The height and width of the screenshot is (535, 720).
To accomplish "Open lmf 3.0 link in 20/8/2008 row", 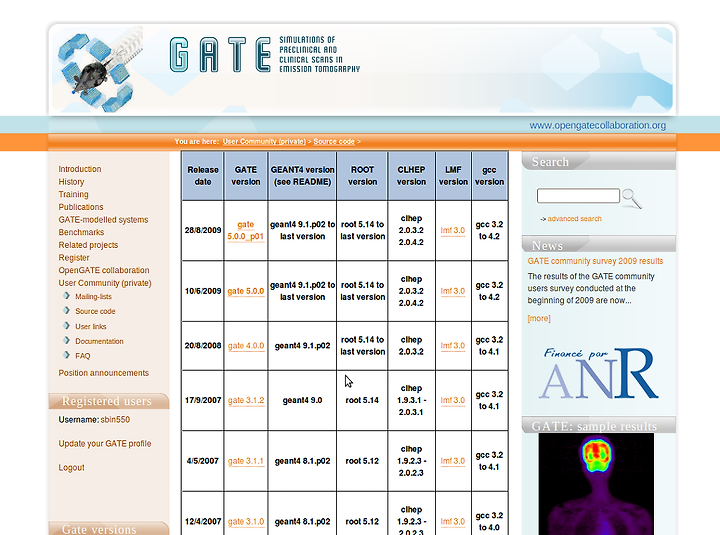I will 453,345.
